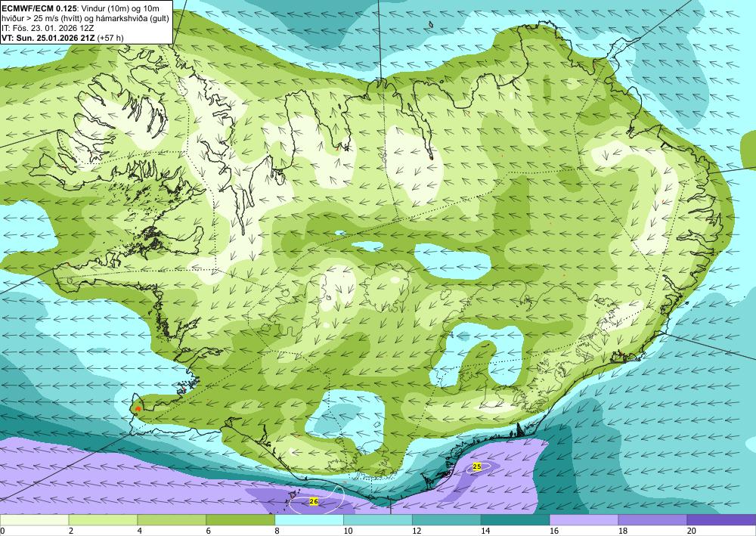Click legend value 16 label
The image size is (756, 536).
(554, 531)
